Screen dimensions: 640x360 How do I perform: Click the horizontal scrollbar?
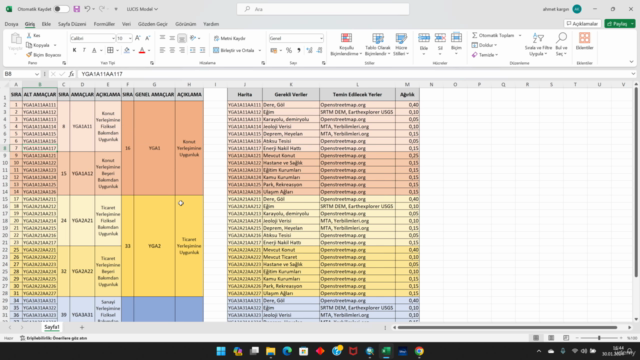pyautogui.click(x=507, y=327)
